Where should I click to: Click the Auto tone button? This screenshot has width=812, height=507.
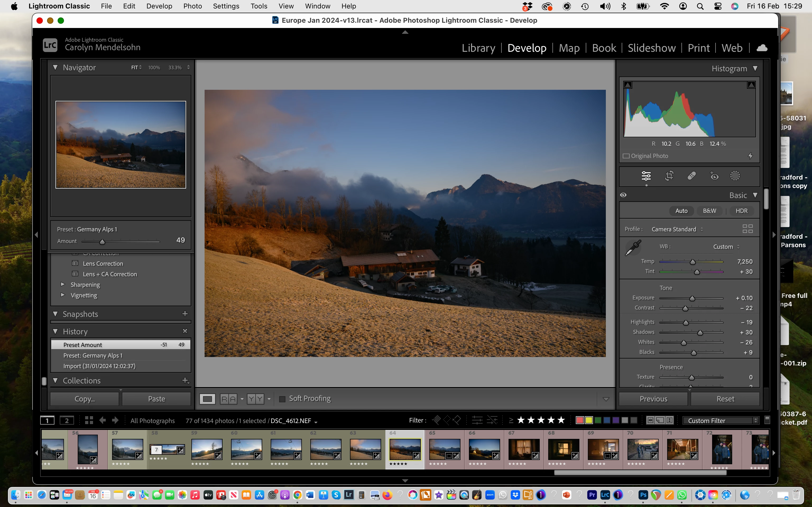[x=681, y=211]
